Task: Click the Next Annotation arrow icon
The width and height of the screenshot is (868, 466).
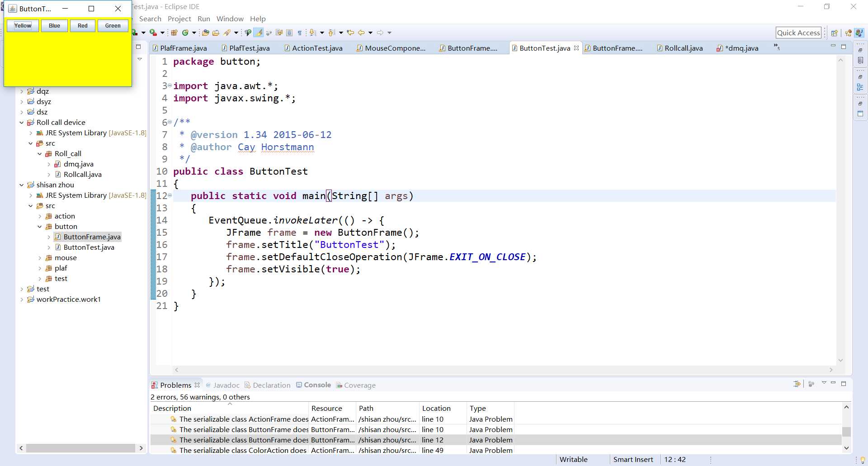Action: click(313, 33)
